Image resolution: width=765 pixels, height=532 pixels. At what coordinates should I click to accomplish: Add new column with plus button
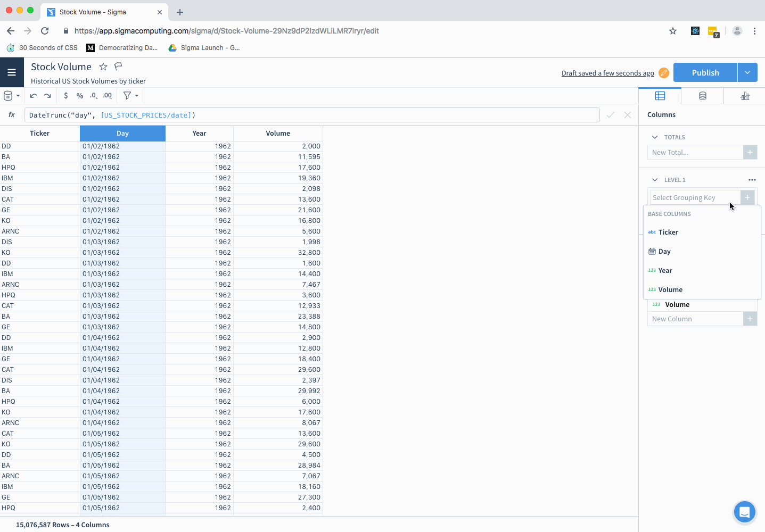coord(750,319)
